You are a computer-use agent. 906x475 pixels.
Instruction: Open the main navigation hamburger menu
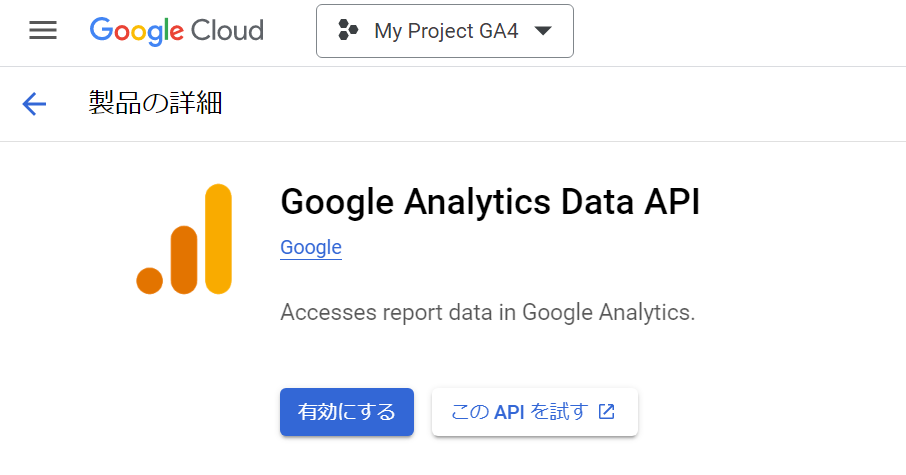[43, 31]
